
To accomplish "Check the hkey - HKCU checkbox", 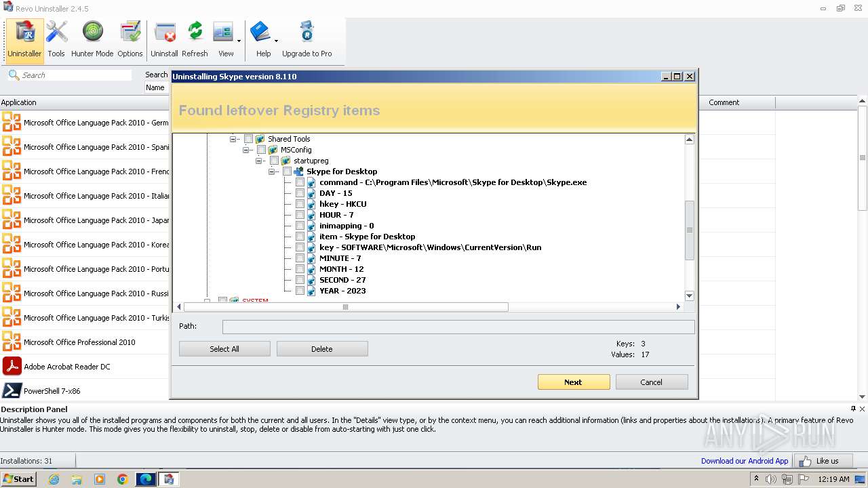I will click(300, 204).
